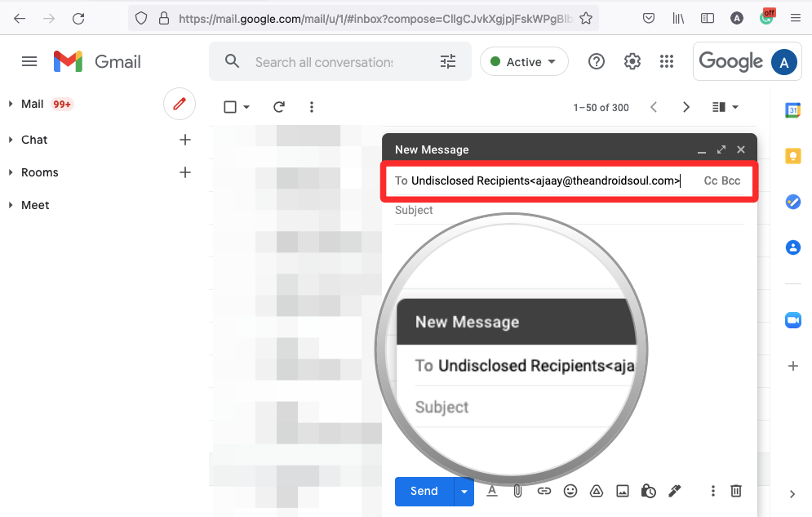Open Google Keep in right sidebar

[x=792, y=155]
